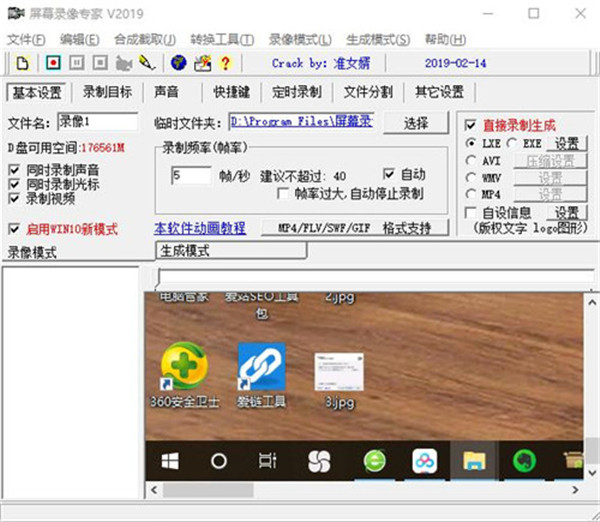Click the stop recording toolbar icon

point(100,63)
